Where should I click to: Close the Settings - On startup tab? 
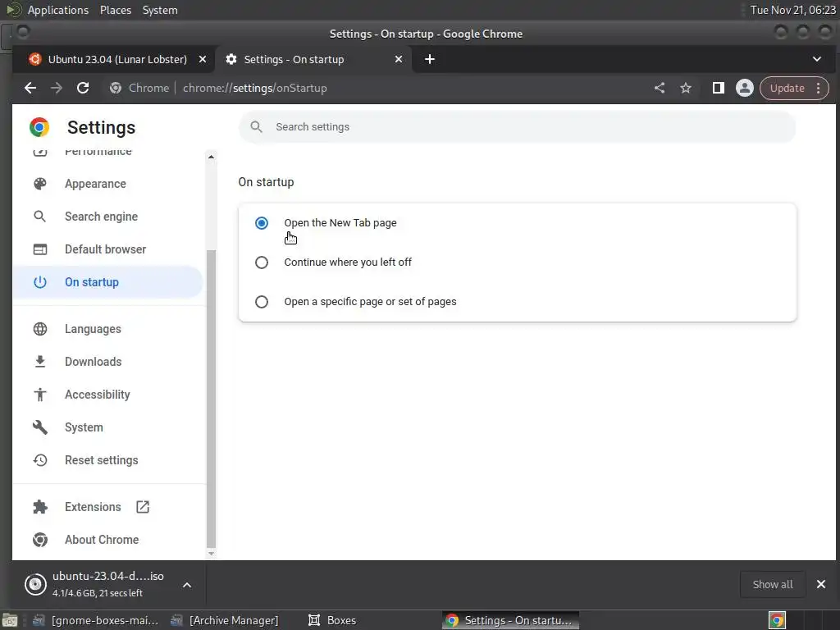click(x=399, y=59)
